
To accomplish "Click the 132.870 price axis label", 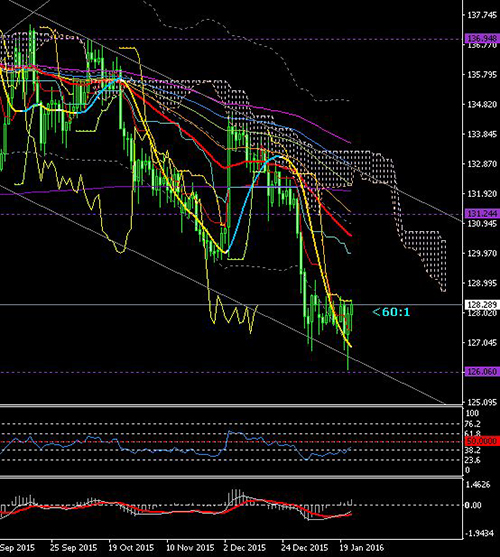I will 482,164.
